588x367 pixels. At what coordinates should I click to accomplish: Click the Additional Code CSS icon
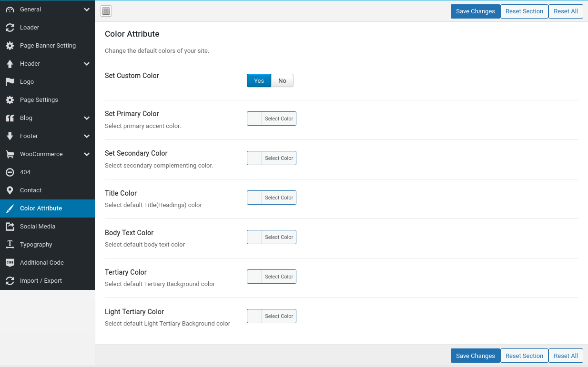coord(10,263)
